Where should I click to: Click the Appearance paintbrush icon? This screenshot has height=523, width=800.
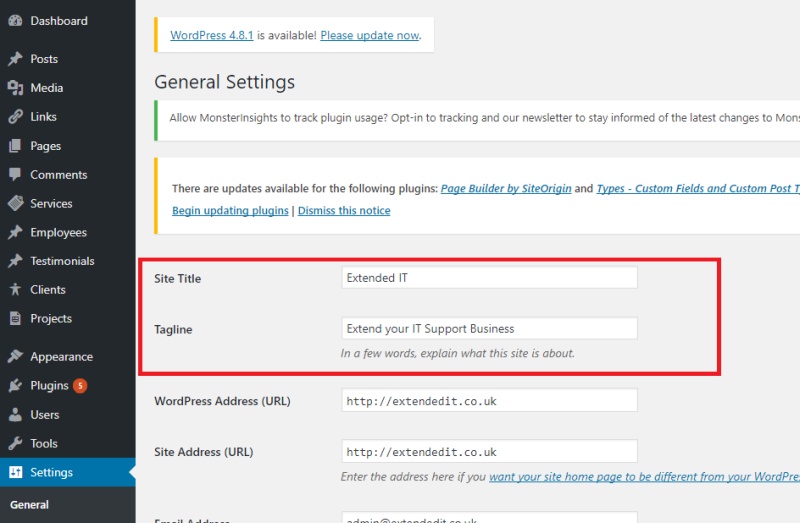click(15, 356)
